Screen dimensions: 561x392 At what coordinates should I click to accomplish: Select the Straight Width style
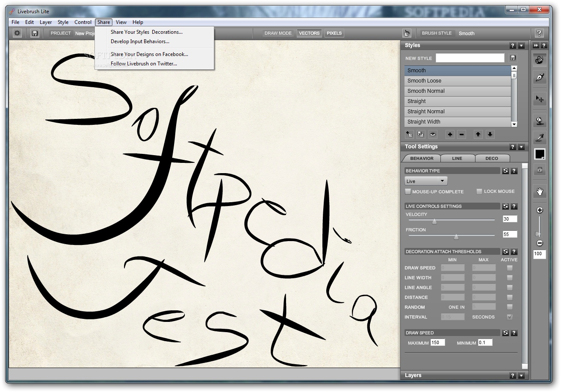tap(458, 122)
